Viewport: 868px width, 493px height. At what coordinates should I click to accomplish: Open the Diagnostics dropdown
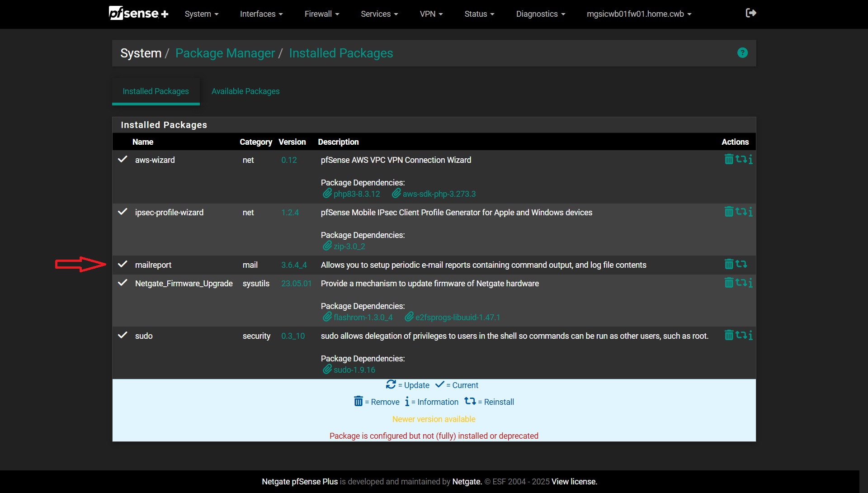[541, 14]
